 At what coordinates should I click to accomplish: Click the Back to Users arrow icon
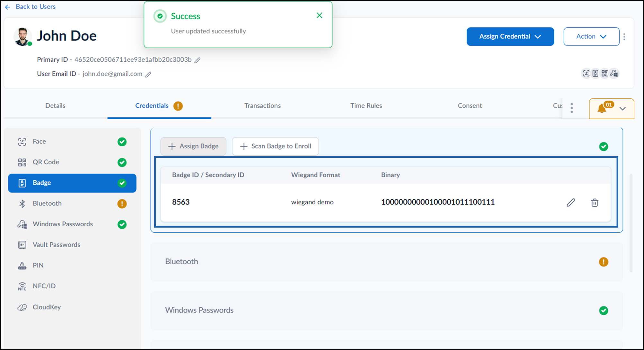pyautogui.click(x=8, y=7)
